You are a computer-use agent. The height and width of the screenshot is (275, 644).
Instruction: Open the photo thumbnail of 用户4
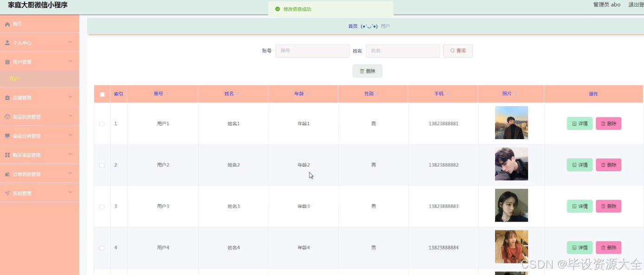511,247
